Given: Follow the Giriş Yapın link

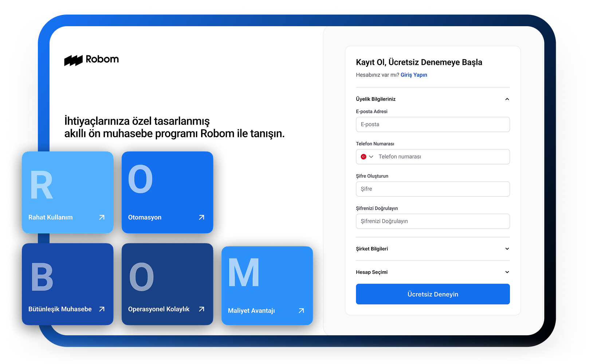Looking at the screenshot, I should [x=414, y=75].
